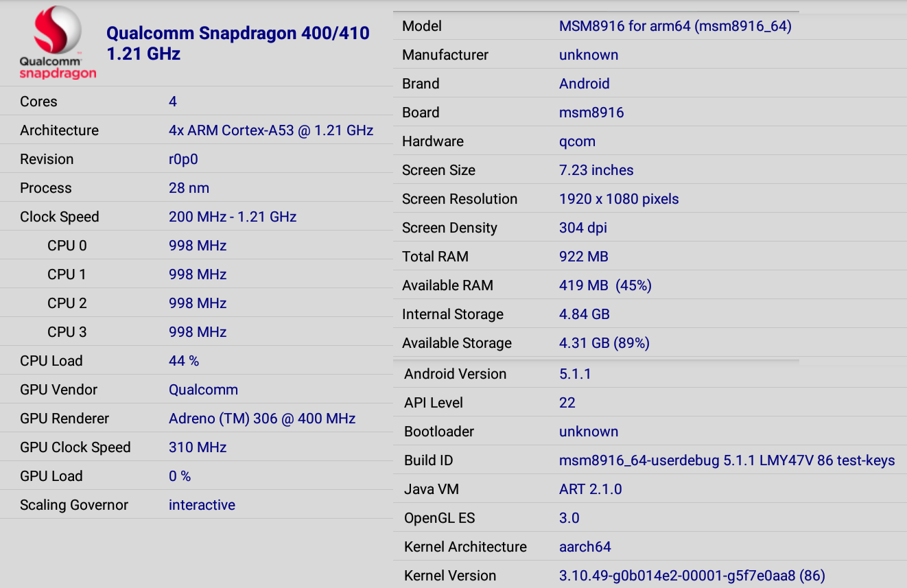907x588 pixels.
Task: Select Kernel Architecture value aarch64
Action: 585,547
